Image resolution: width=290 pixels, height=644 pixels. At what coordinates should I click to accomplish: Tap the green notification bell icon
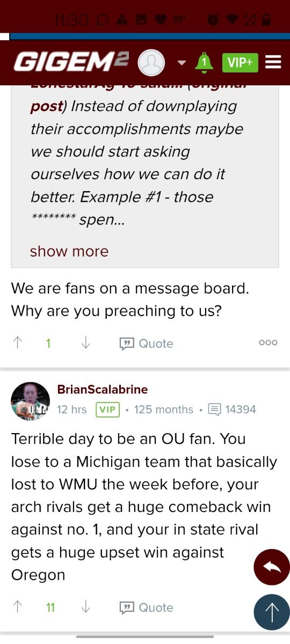pyautogui.click(x=204, y=62)
